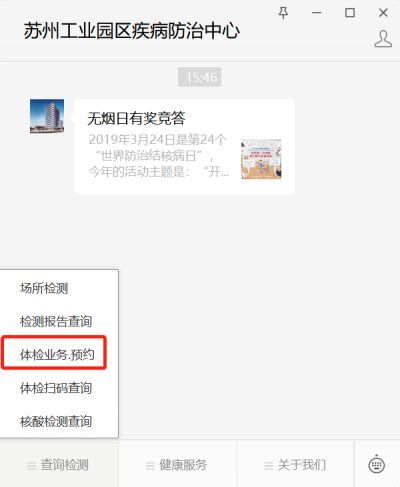Select 体检扫码查询 in the menu
Image resolution: width=400 pixels, height=487 pixels.
tap(56, 388)
